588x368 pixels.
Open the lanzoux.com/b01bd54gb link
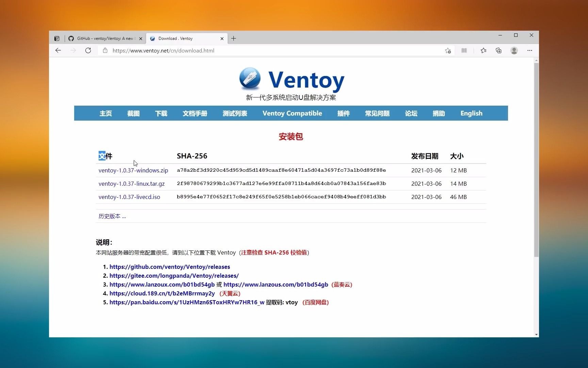click(x=162, y=285)
